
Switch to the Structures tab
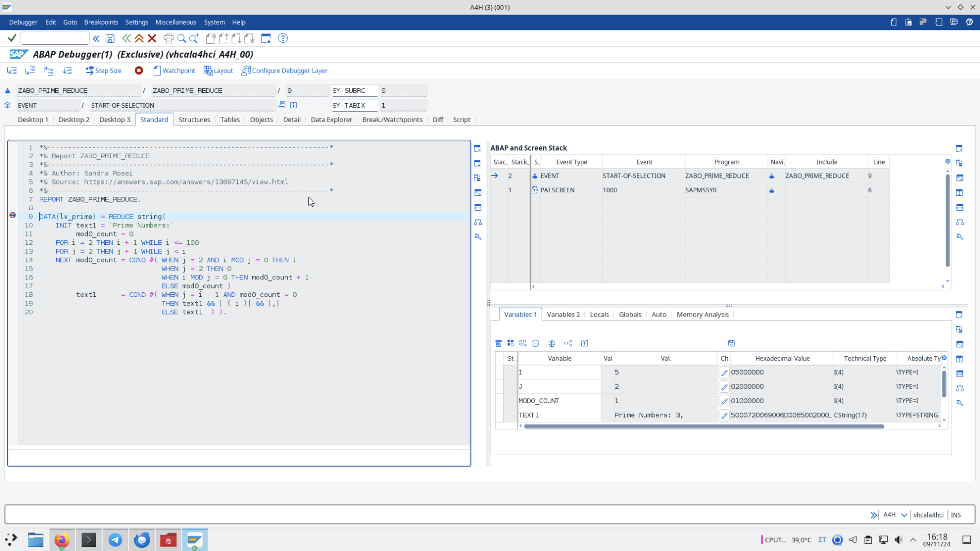[194, 120]
